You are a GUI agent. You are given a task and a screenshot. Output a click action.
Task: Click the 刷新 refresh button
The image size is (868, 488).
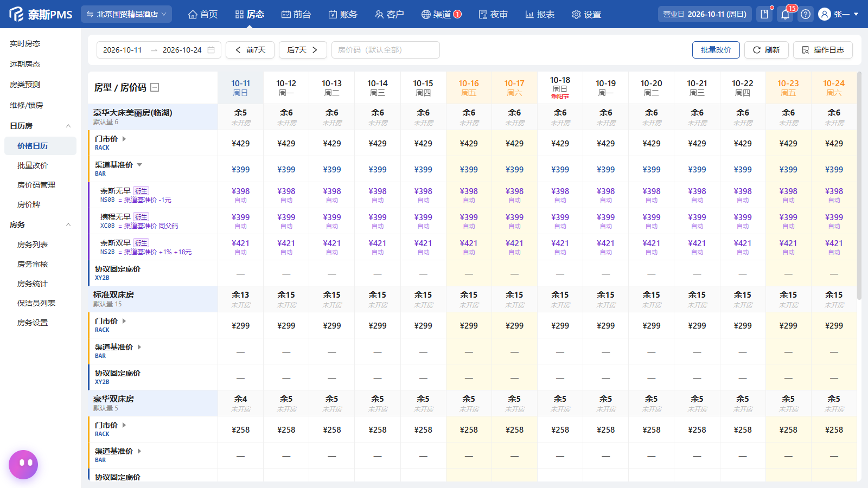tap(766, 50)
